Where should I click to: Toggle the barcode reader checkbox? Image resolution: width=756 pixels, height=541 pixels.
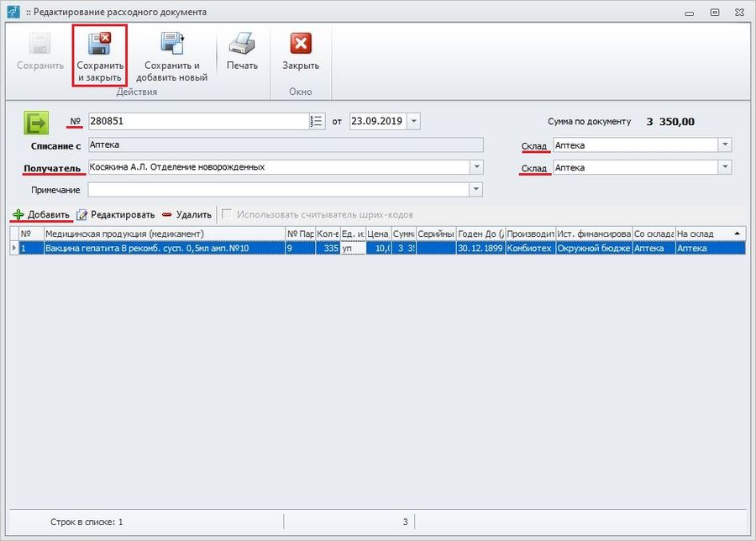click(227, 214)
